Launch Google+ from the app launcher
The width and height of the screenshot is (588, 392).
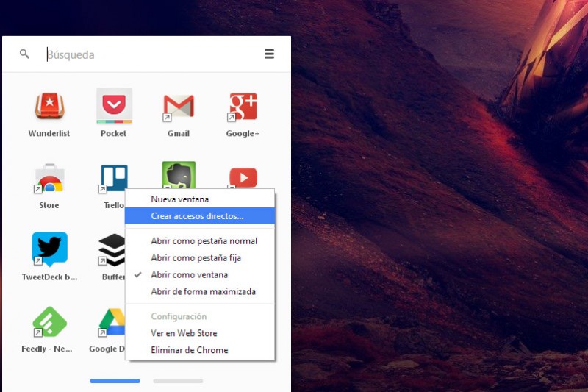tap(243, 107)
